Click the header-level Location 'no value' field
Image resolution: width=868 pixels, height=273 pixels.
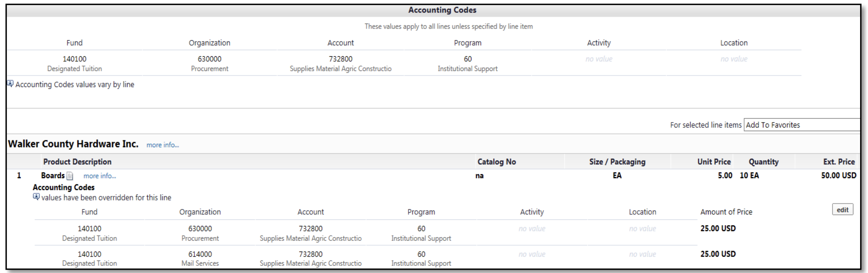click(734, 59)
